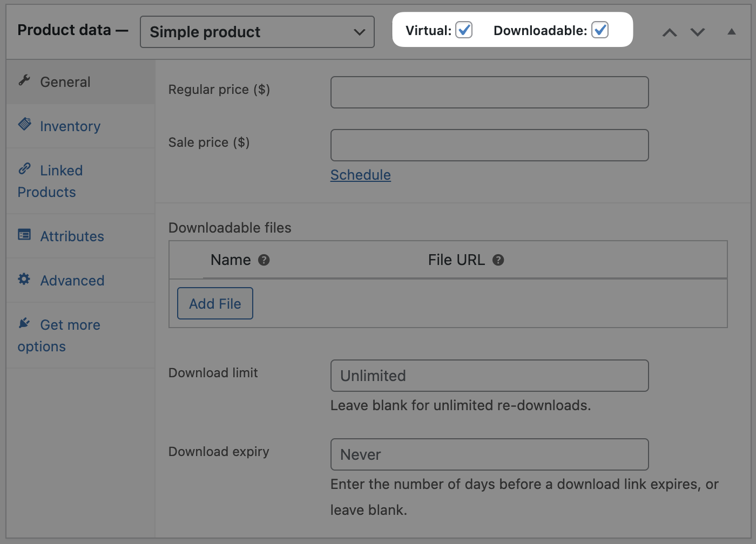The height and width of the screenshot is (544, 756).
Task: Click the Downloadable files heading text
Action: [x=230, y=228]
